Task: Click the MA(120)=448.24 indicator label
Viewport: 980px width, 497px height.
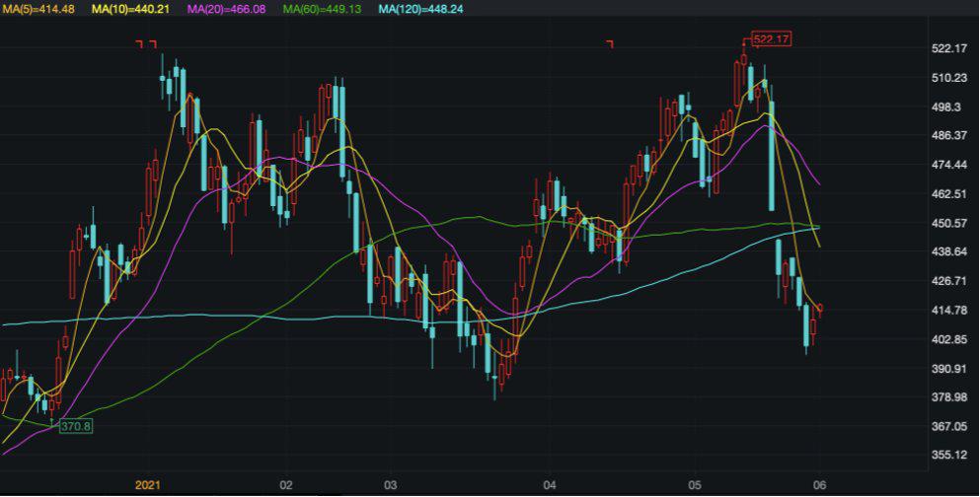Action: tap(420, 9)
